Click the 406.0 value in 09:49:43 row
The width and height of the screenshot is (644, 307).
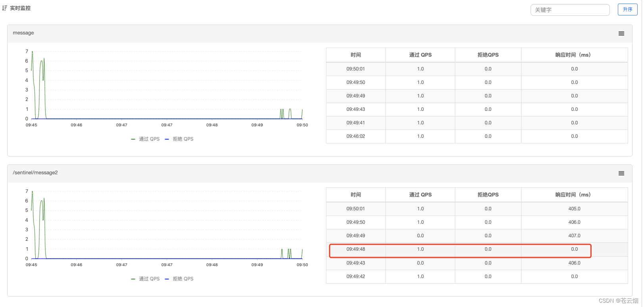574,263
